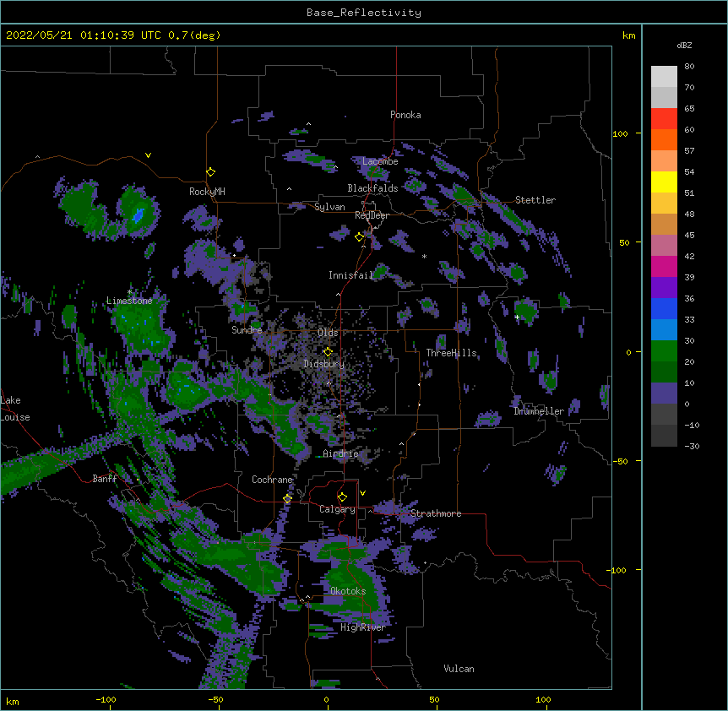Click the Okotoks town label
This screenshot has height=711, width=728.
pyautogui.click(x=348, y=591)
